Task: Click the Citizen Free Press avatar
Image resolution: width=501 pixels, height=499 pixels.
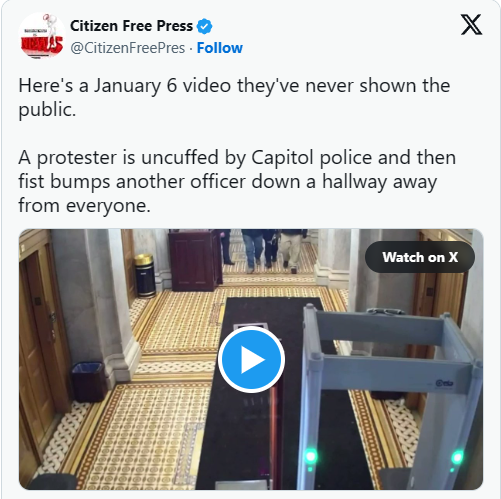Action: tap(42, 36)
